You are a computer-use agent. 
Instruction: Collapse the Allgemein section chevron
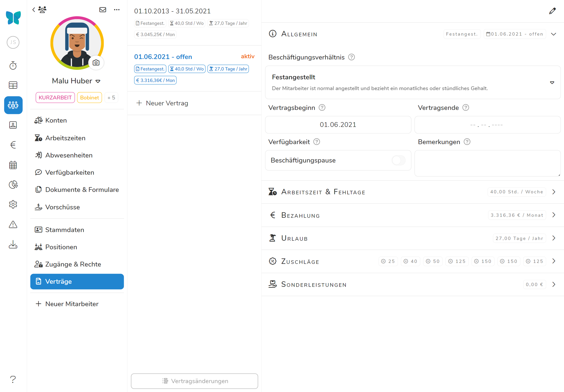pos(553,34)
